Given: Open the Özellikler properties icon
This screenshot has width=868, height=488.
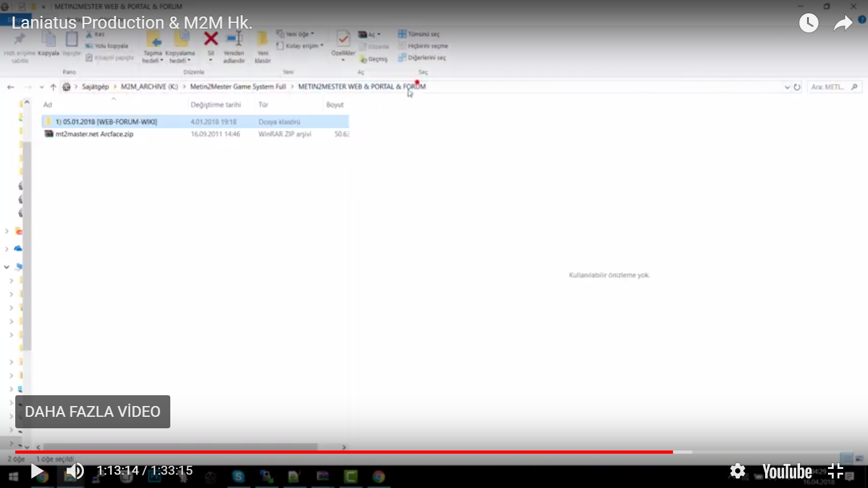Looking at the screenshot, I should coord(343,39).
